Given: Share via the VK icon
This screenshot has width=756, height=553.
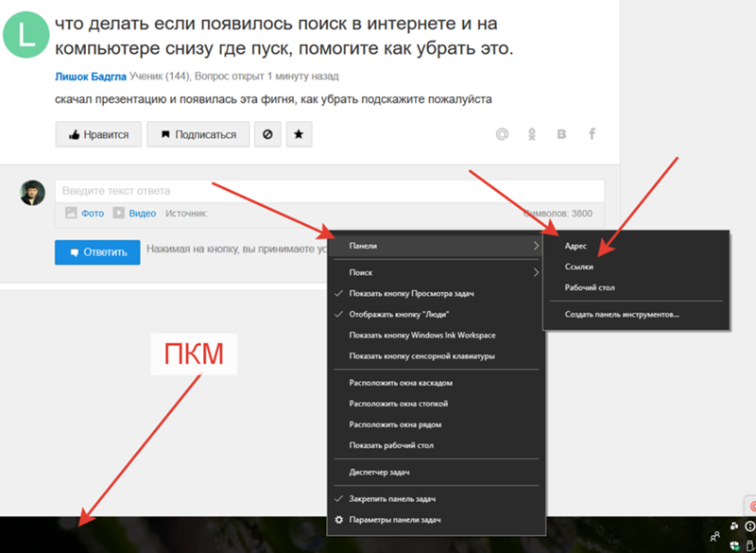Looking at the screenshot, I should point(561,134).
